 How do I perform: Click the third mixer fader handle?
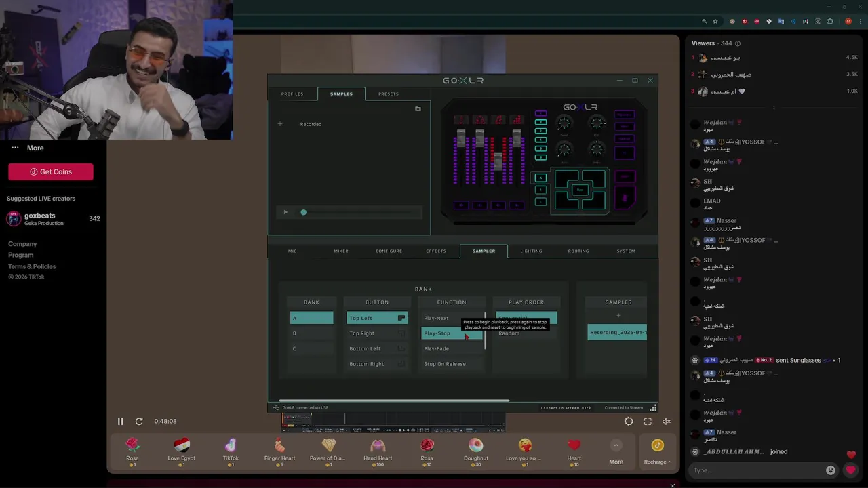(498, 161)
